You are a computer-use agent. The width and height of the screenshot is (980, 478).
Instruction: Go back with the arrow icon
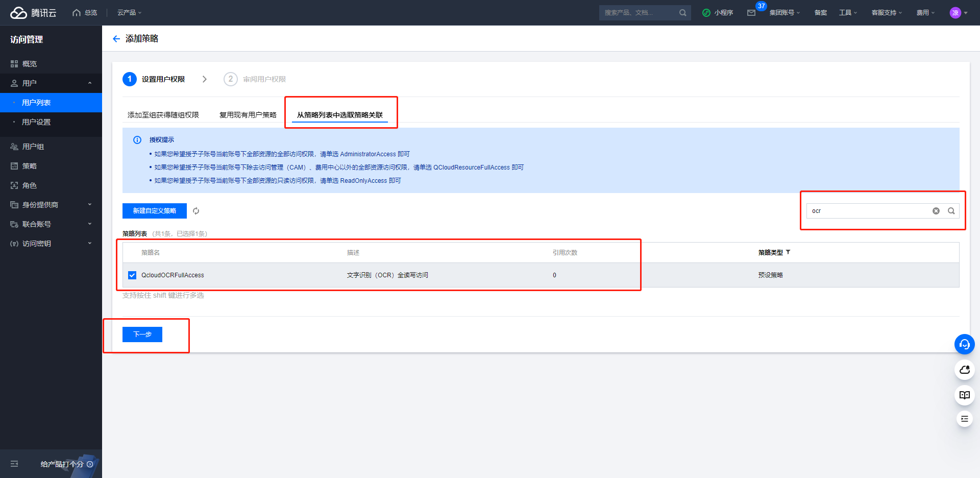(x=116, y=39)
